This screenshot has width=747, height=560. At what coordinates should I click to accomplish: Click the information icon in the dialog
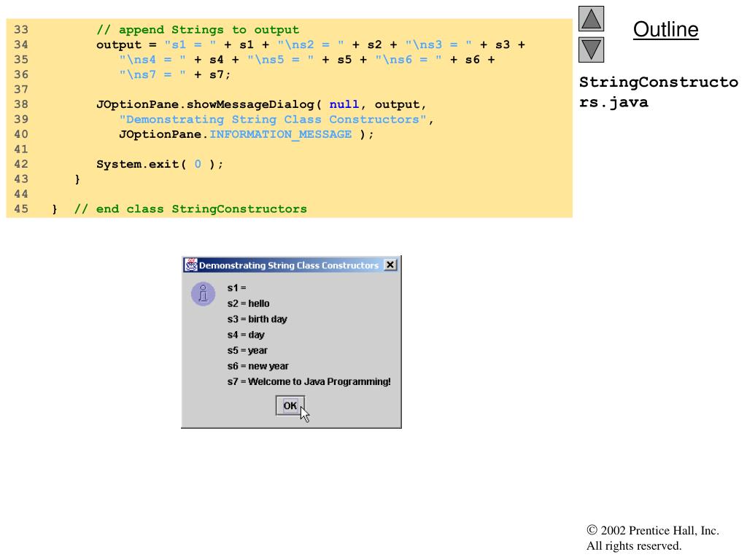[203, 294]
